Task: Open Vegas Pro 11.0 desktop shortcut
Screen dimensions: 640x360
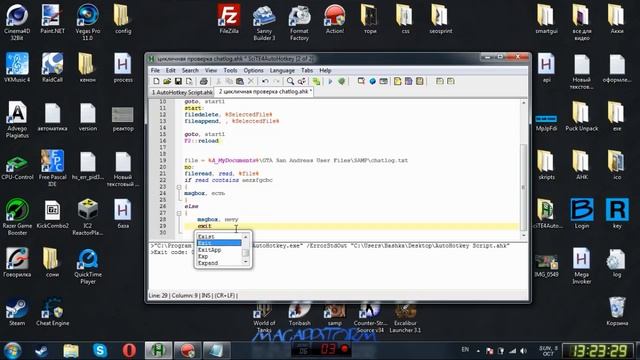Action: pyautogui.click(x=88, y=22)
